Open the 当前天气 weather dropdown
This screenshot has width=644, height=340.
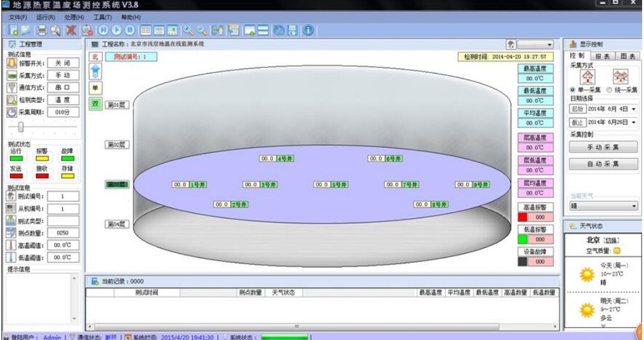coord(603,206)
